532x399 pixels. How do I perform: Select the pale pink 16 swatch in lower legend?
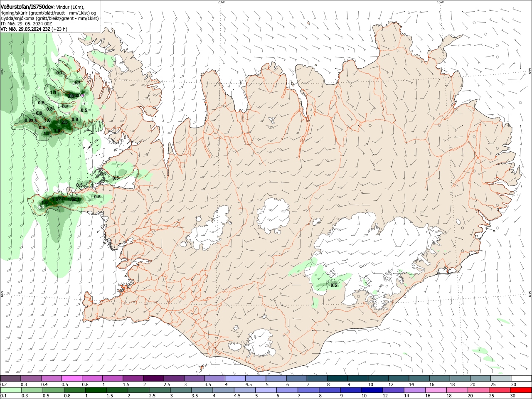click(x=435, y=390)
